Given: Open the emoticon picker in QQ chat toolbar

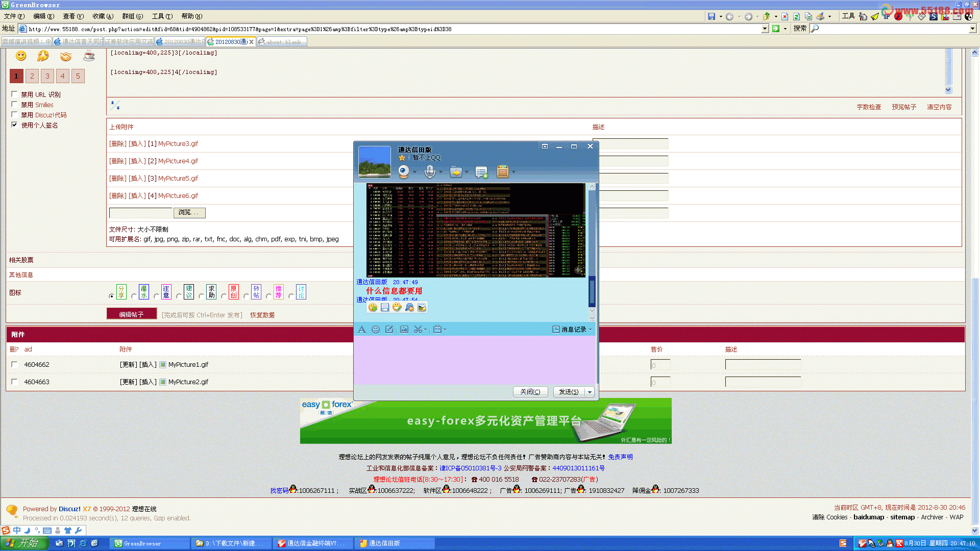Looking at the screenshot, I should [x=376, y=330].
